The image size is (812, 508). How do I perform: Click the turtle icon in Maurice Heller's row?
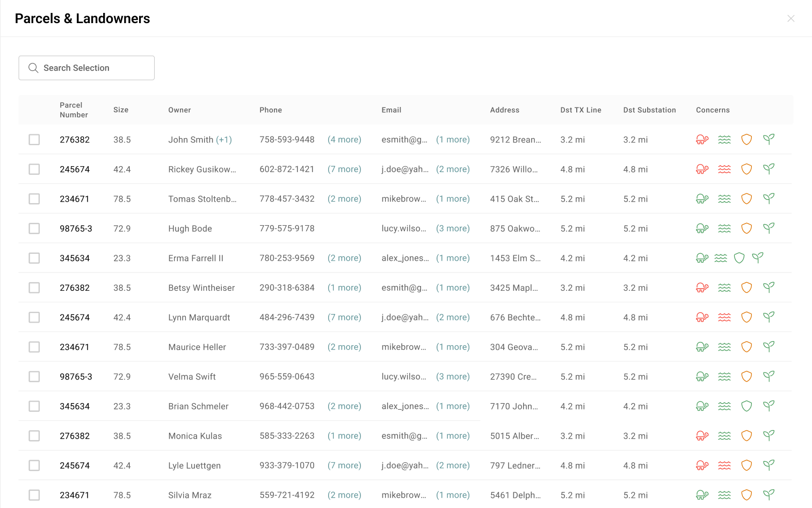point(702,347)
